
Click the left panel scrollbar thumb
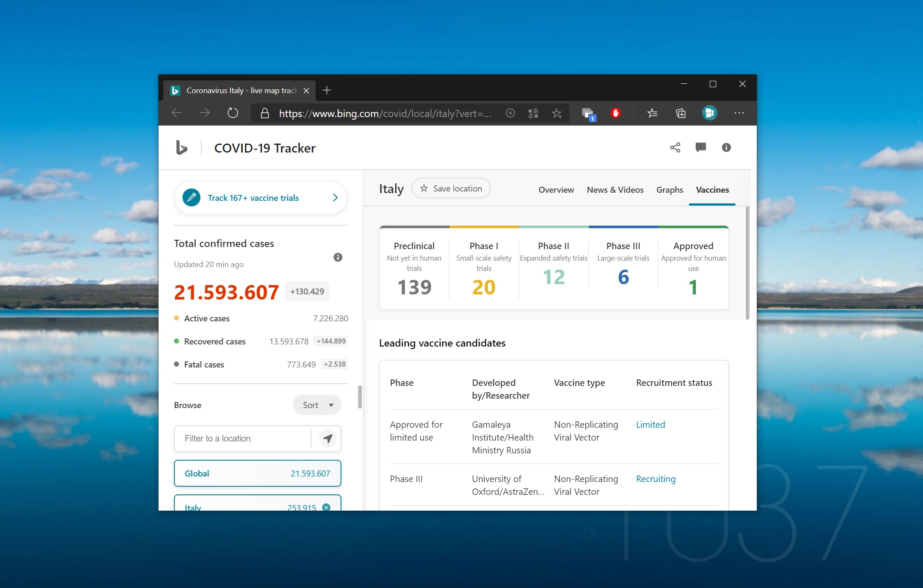(360, 397)
